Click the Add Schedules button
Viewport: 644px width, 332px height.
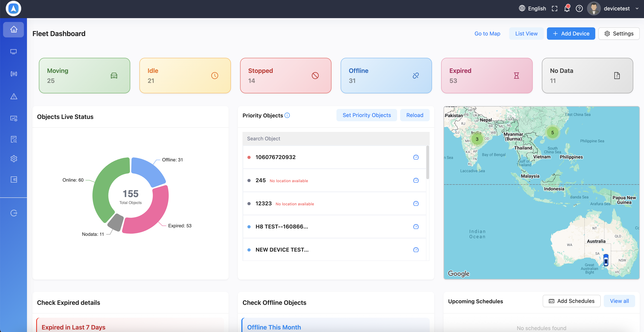(572, 301)
